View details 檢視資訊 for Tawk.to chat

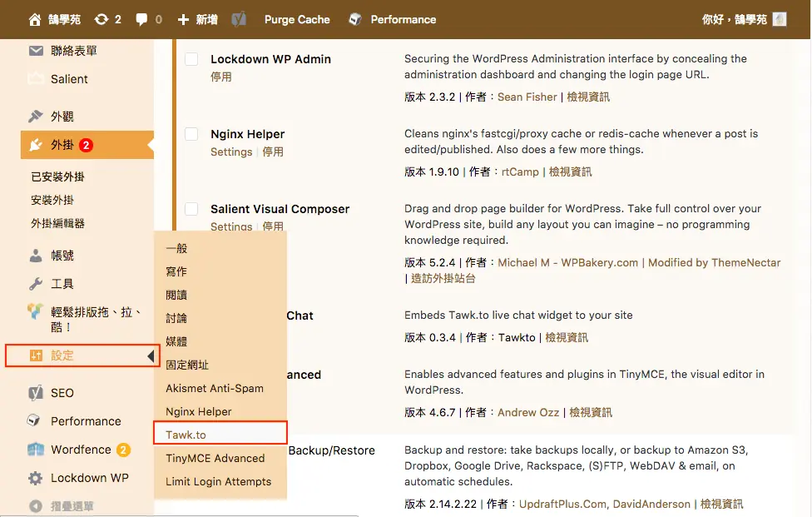(567, 337)
